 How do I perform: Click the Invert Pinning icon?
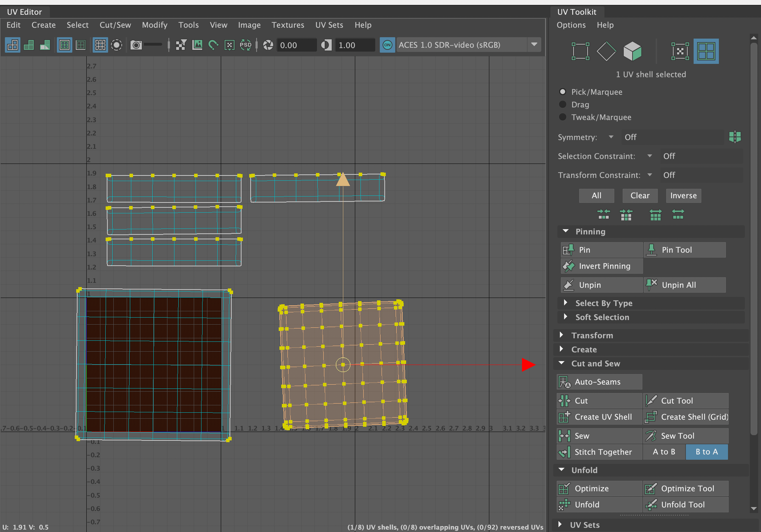569,266
